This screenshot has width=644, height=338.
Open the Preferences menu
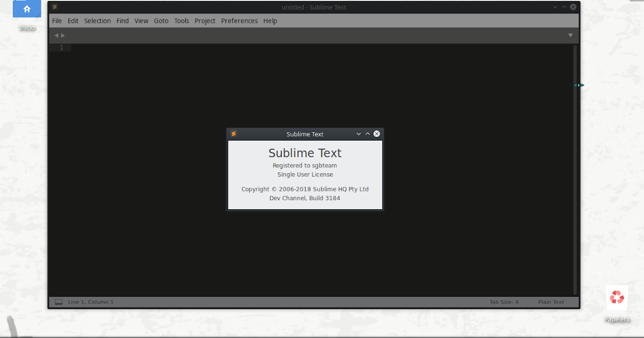click(239, 21)
